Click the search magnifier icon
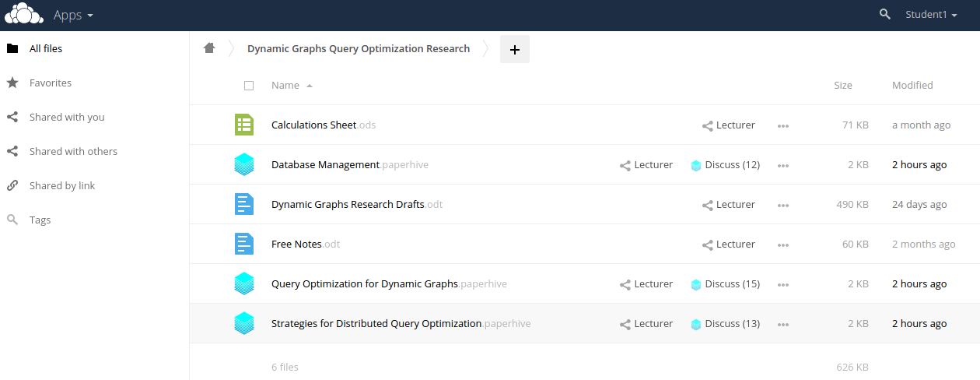This screenshot has width=980, height=380. pyautogui.click(x=884, y=14)
